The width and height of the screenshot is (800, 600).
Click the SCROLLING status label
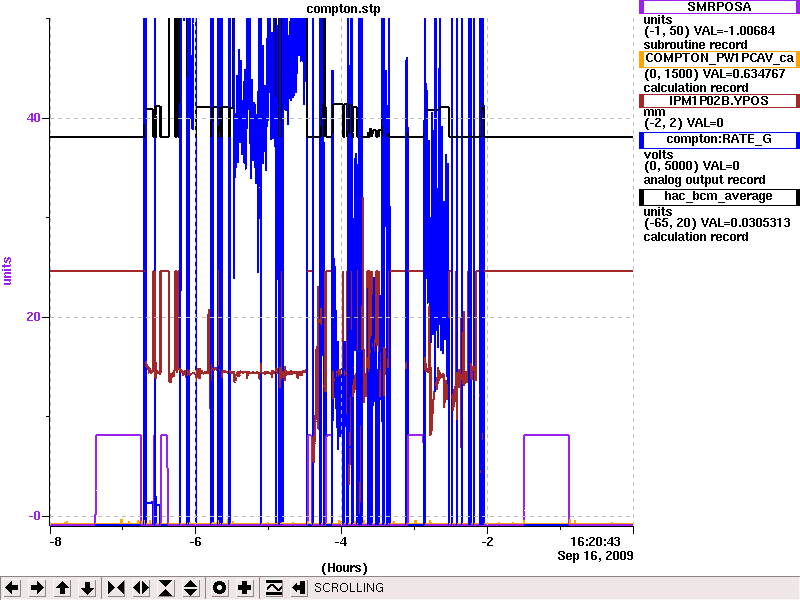(349, 588)
